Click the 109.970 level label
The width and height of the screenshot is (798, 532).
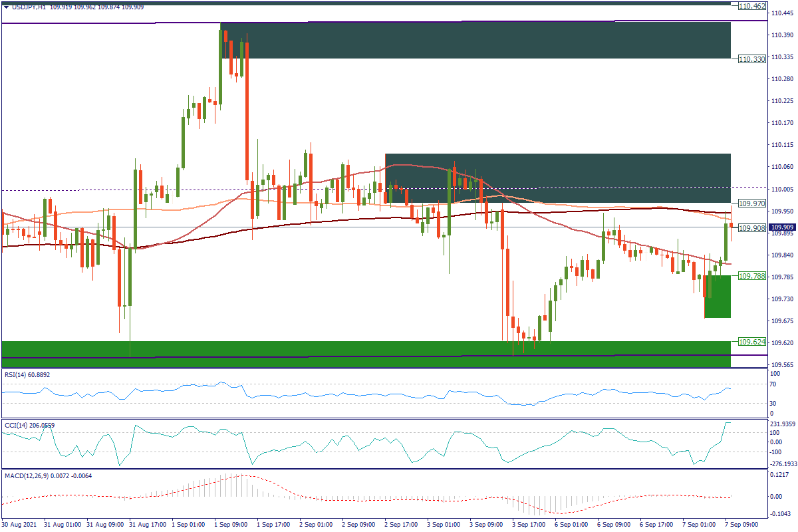tap(752, 203)
